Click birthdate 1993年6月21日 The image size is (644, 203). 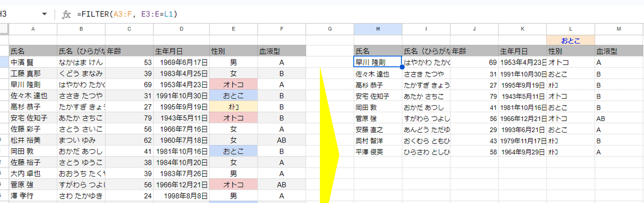(x=523, y=129)
